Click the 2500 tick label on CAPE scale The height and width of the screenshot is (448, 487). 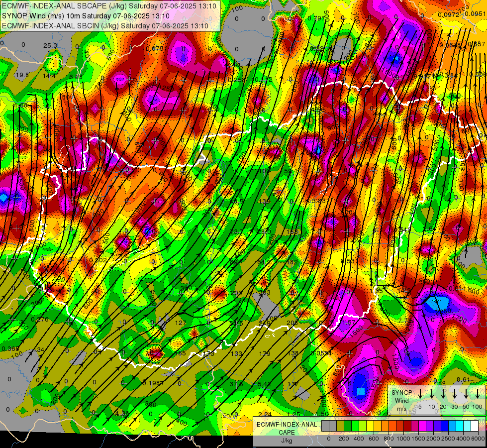pyautogui.click(x=448, y=439)
